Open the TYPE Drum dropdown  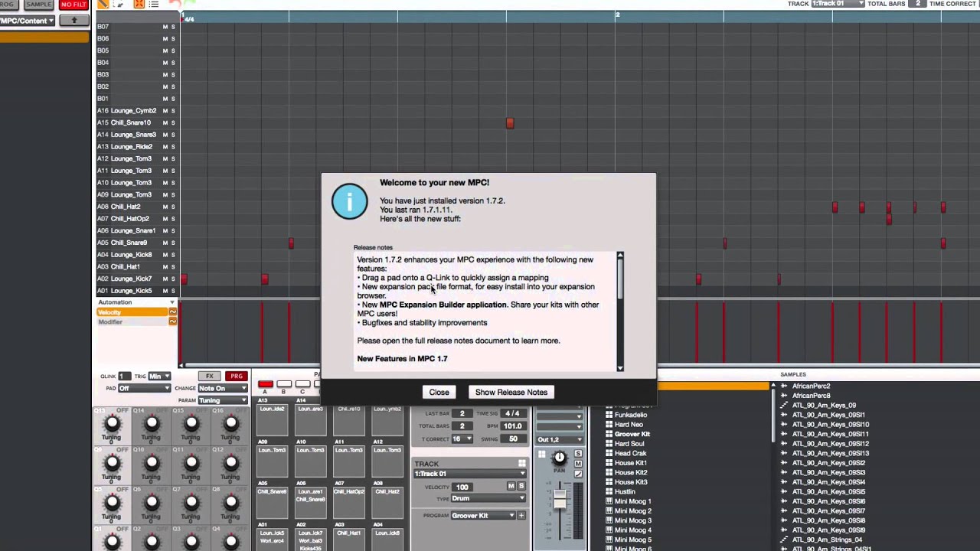488,499
